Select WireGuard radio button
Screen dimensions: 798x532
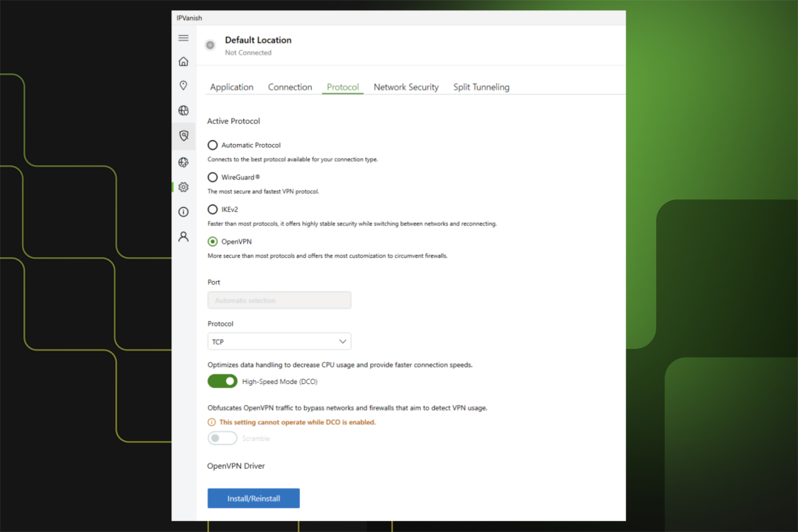tap(213, 177)
